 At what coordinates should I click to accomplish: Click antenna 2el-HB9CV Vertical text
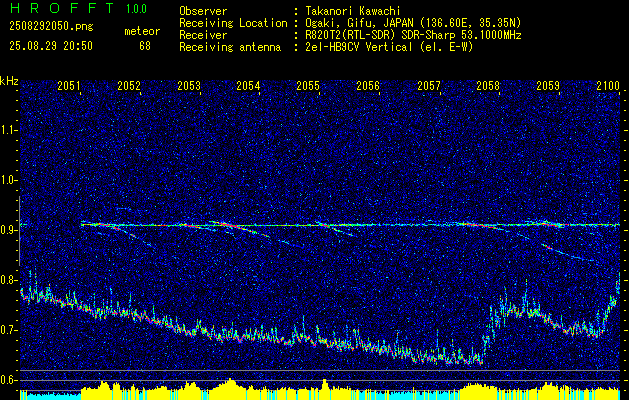pyautogui.click(x=389, y=47)
